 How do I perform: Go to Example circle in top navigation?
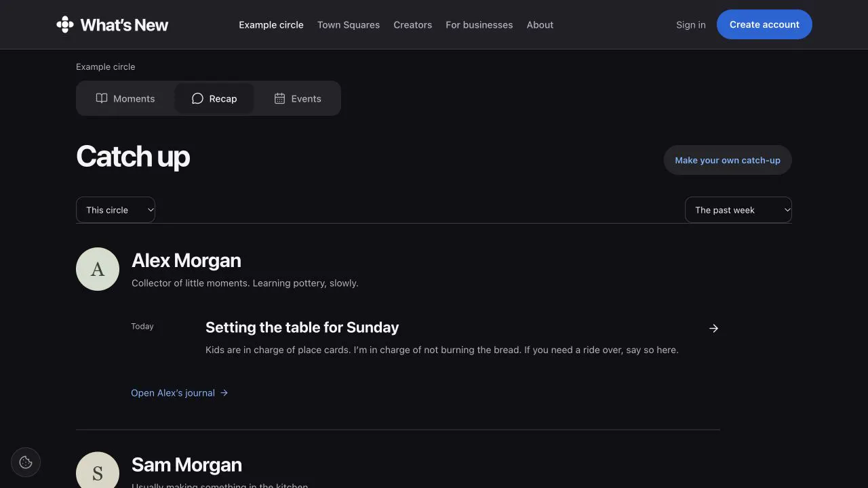click(x=271, y=24)
